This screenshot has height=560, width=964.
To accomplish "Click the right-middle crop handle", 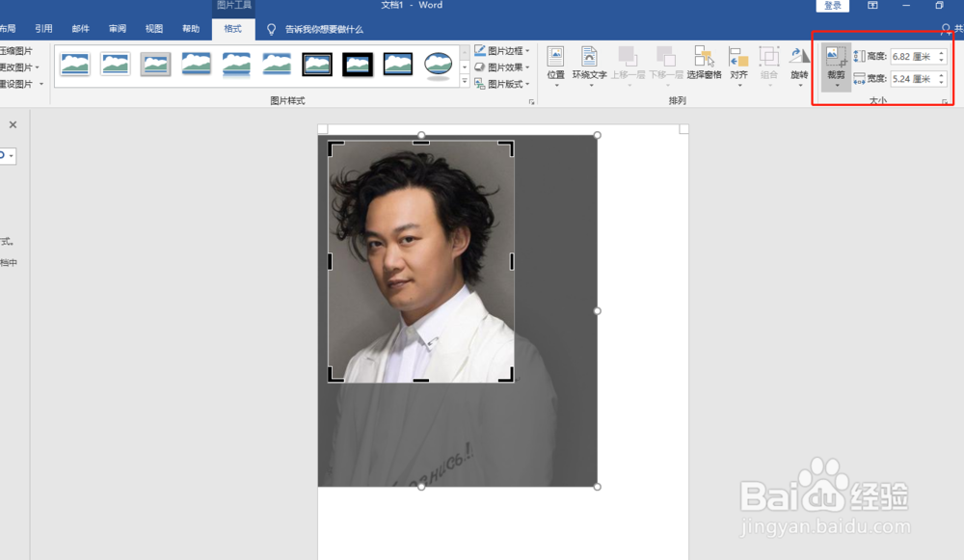I will pyautogui.click(x=512, y=262).
